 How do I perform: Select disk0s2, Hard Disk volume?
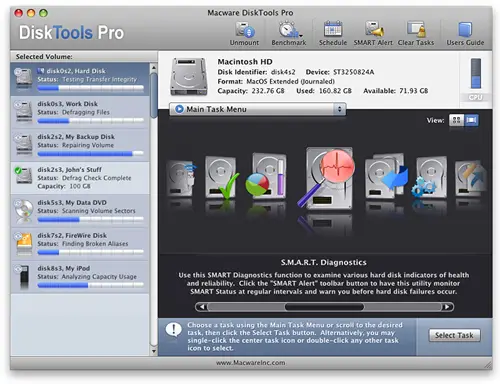pos(80,79)
